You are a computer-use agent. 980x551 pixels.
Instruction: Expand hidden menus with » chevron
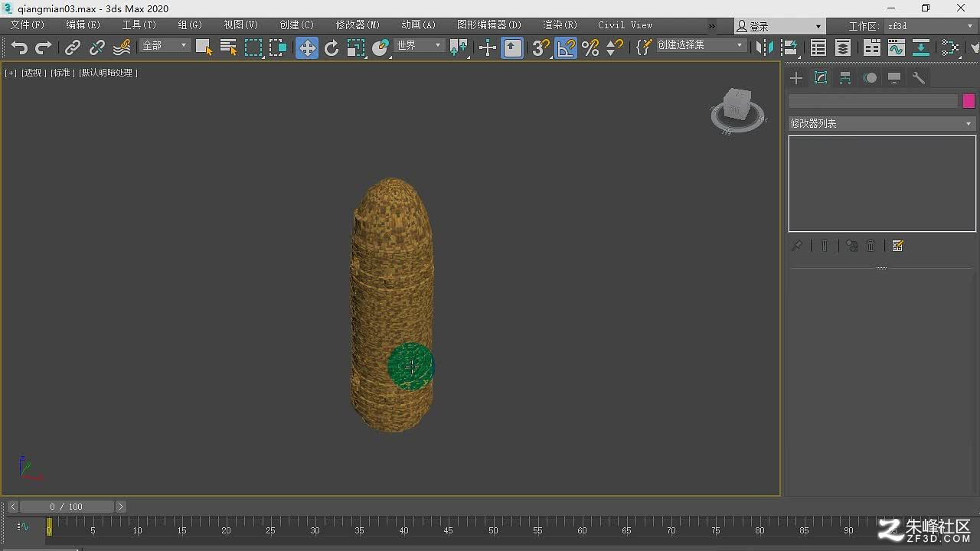tap(711, 26)
